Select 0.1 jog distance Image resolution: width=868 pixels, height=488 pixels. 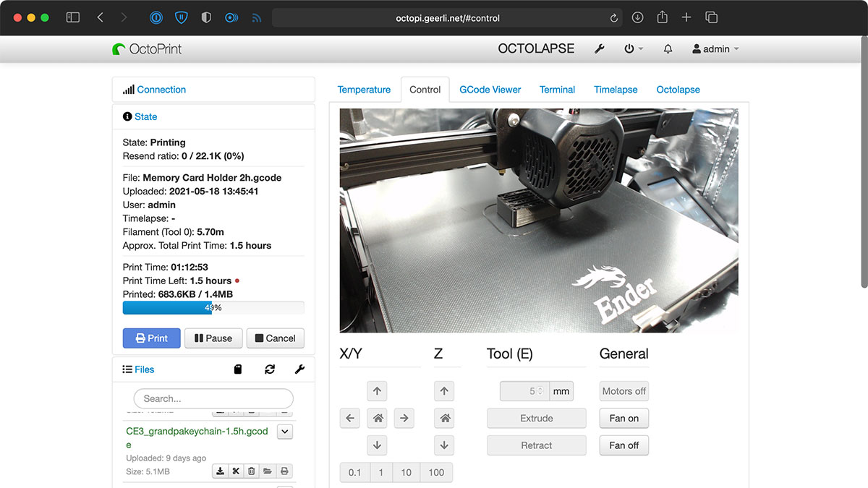click(354, 472)
